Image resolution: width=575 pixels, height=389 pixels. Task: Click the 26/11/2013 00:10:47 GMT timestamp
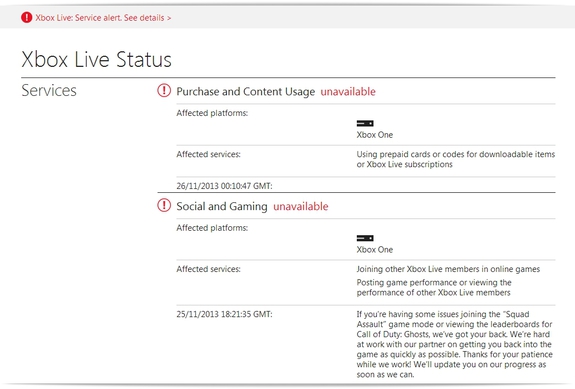(x=224, y=186)
